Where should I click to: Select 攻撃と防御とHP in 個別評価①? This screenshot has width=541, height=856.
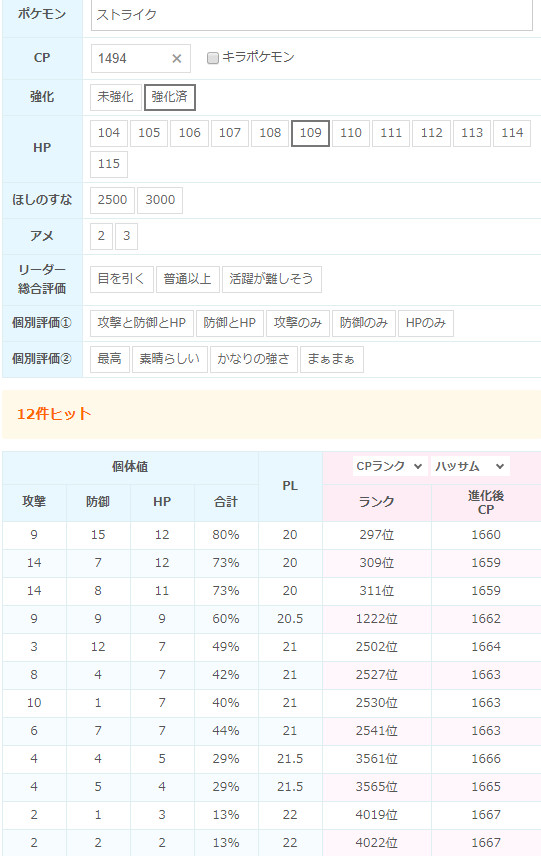tap(142, 323)
